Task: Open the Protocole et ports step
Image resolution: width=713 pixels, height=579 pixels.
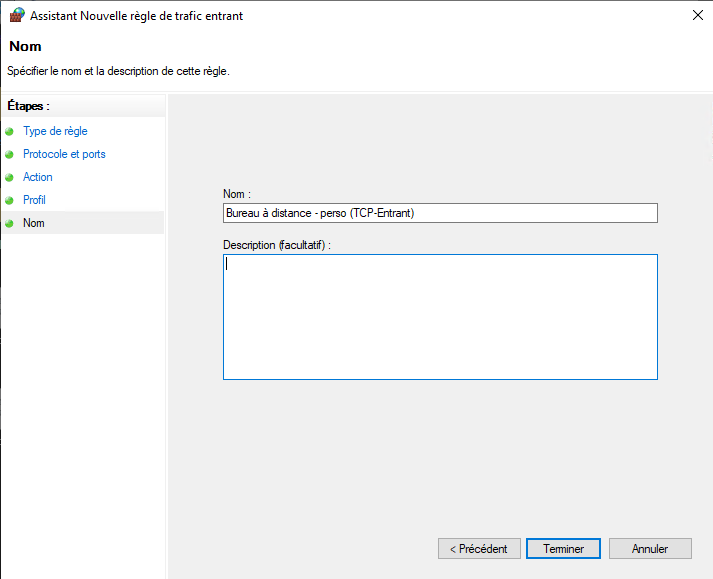Action: point(64,154)
